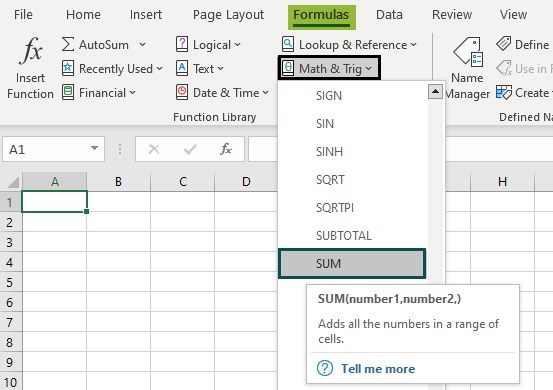Click the help question-mark icon in tooltip

coord(325,368)
